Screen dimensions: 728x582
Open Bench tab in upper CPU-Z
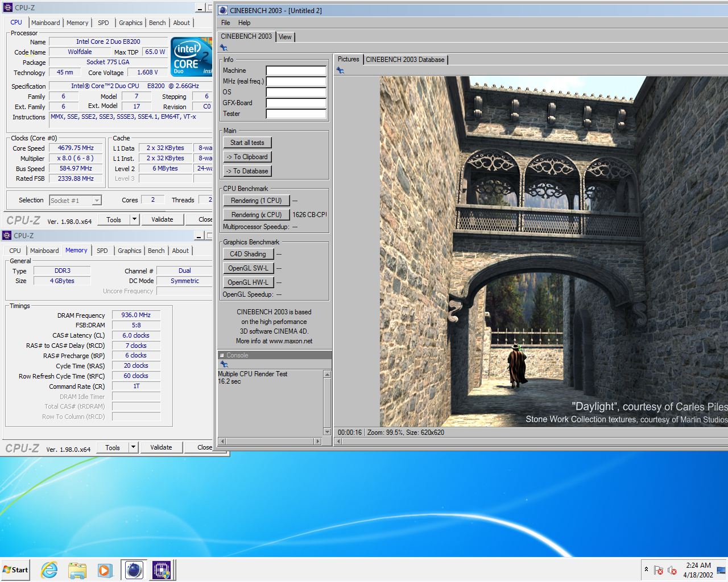click(158, 23)
